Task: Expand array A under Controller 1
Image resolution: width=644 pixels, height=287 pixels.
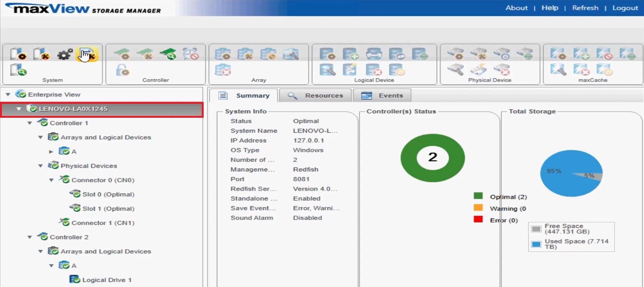Action: 51,152
